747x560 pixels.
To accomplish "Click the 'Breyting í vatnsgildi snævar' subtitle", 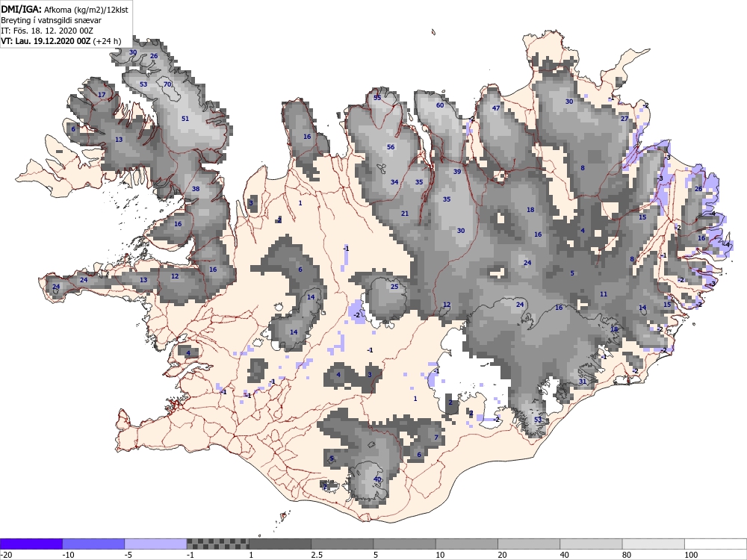I will tap(51, 20).
